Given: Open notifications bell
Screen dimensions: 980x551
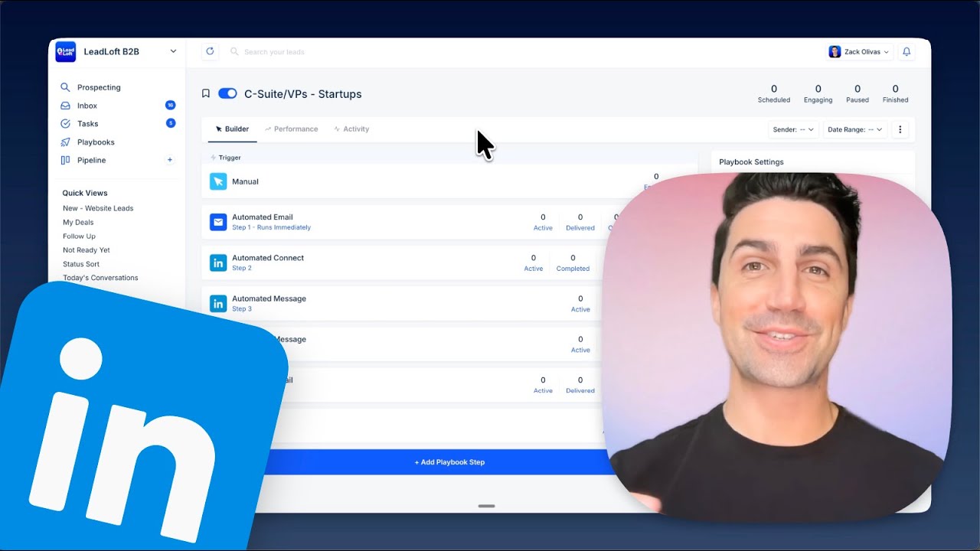Looking at the screenshot, I should pyautogui.click(x=906, y=51).
